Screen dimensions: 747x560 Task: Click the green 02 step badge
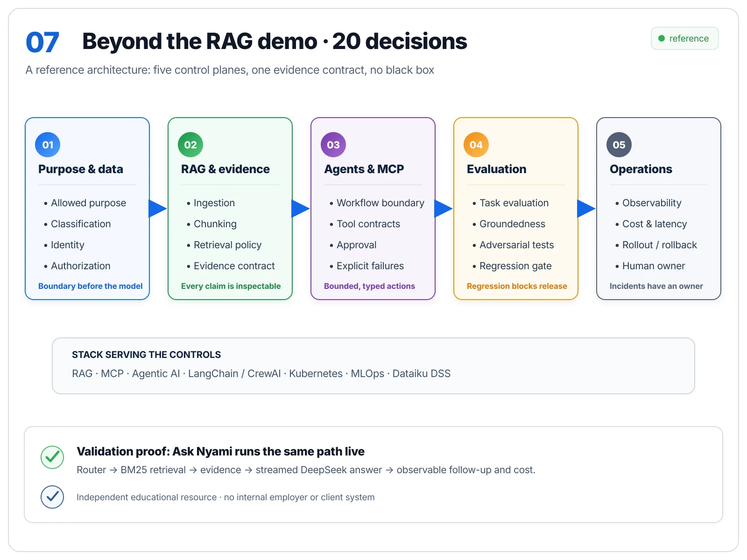click(190, 145)
